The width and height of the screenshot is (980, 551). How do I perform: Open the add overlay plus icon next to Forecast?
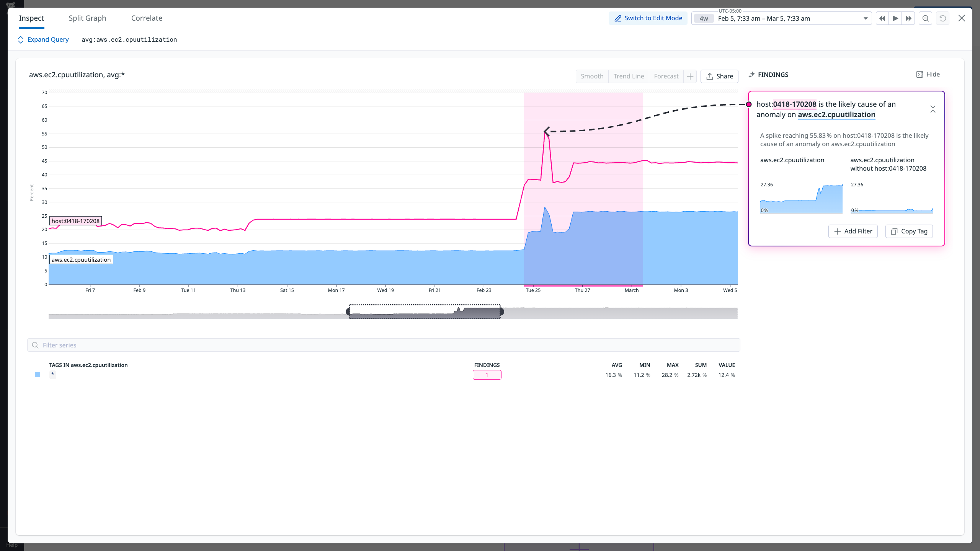(x=690, y=76)
